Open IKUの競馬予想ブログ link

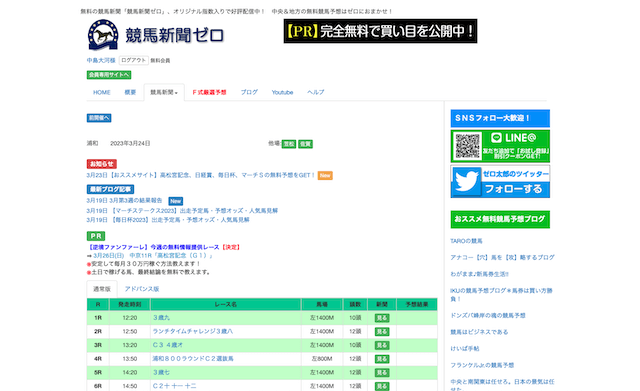(501, 294)
